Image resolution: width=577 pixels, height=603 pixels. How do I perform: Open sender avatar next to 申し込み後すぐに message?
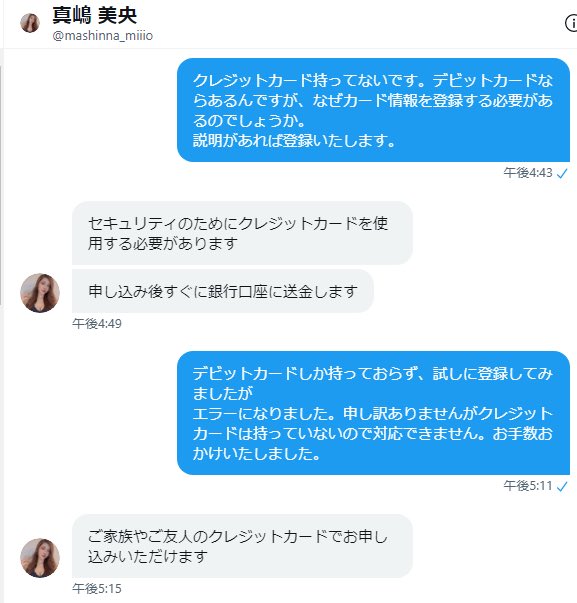coord(40,293)
